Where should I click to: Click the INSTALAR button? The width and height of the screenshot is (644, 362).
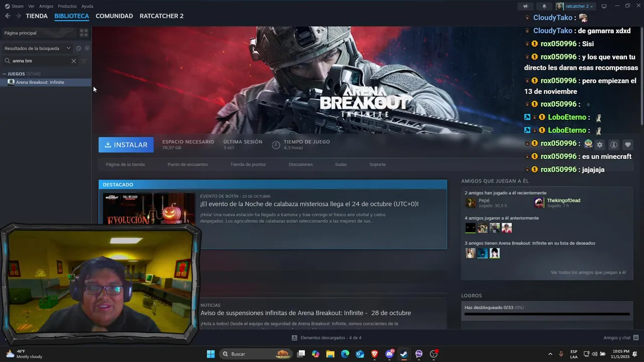pyautogui.click(x=126, y=145)
